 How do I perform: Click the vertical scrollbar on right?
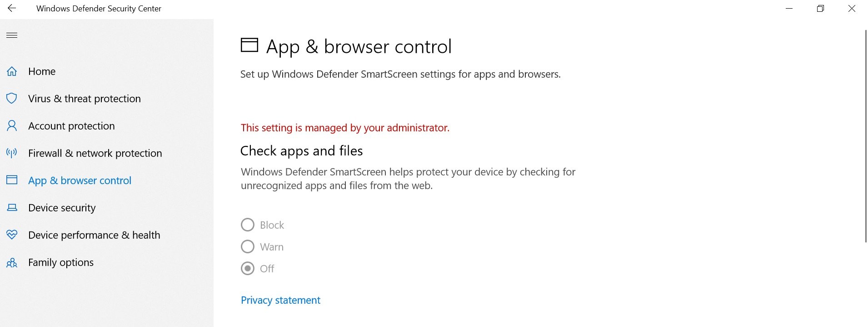click(865, 136)
